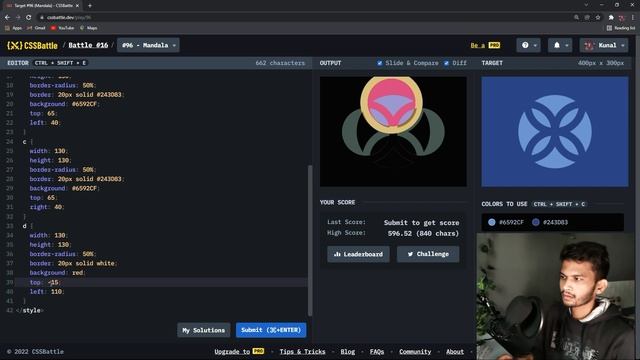Screen dimensions: 640x360
Task: Go back with browser back arrow
Action: [7, 18]
